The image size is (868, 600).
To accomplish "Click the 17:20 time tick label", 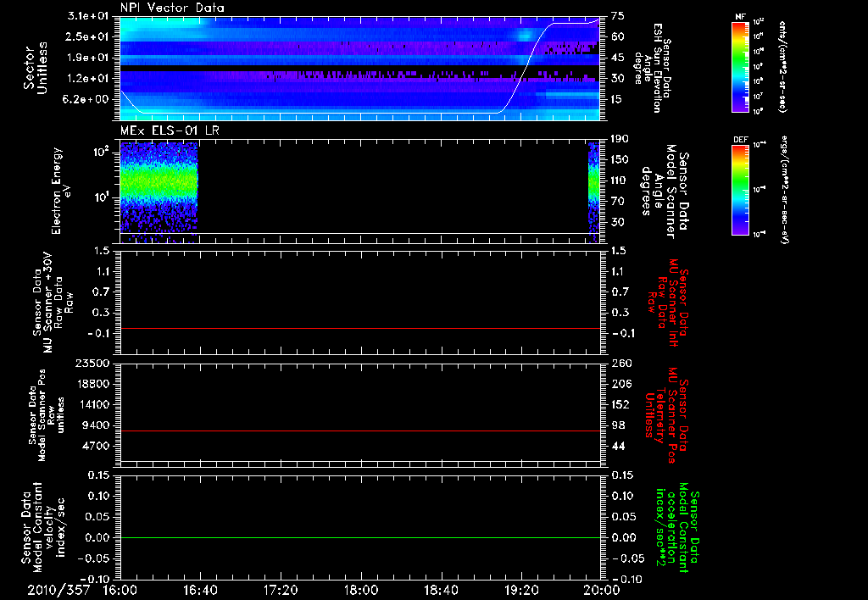I will click(x=281, y=590).
